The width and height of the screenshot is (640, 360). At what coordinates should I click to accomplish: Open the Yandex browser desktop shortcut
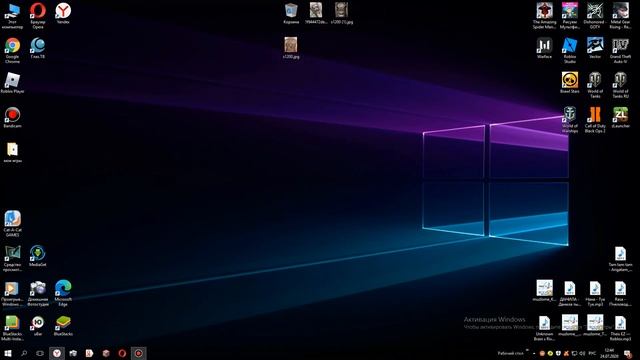click(x=63, y=13)
